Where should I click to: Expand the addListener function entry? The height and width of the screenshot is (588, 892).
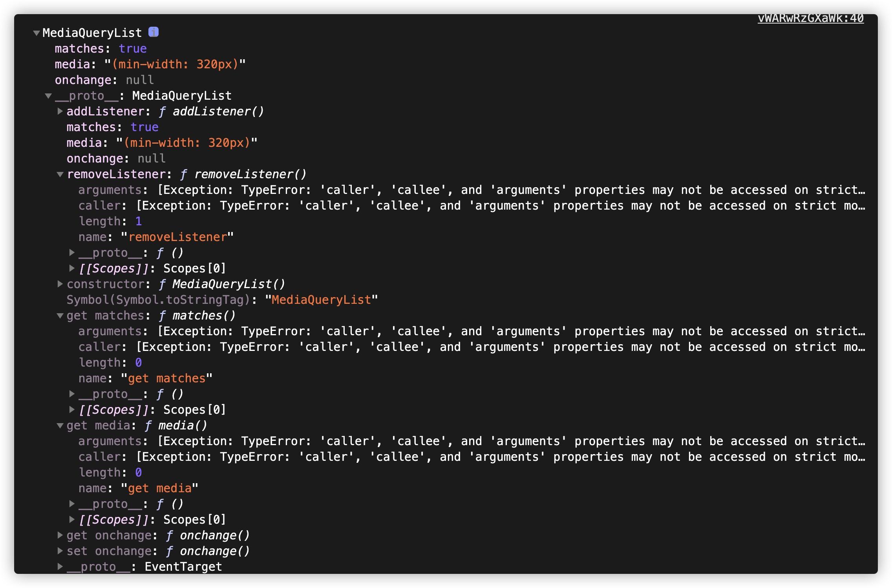click(x=60, y=111)
